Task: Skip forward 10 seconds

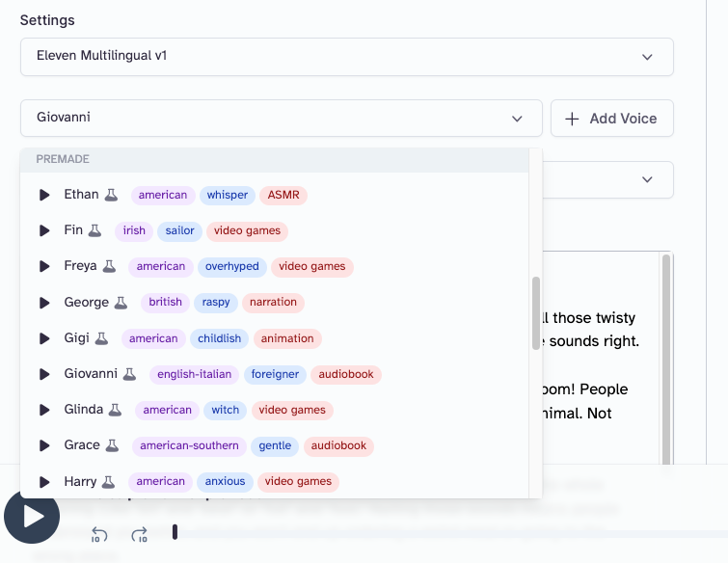Action: 140,534
